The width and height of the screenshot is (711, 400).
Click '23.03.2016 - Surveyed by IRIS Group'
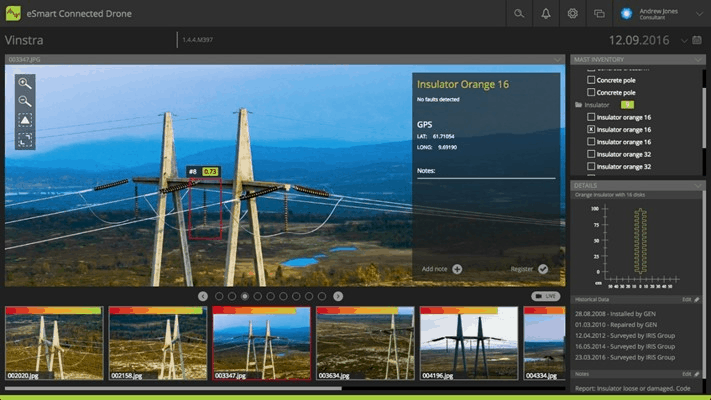(625, 357)
